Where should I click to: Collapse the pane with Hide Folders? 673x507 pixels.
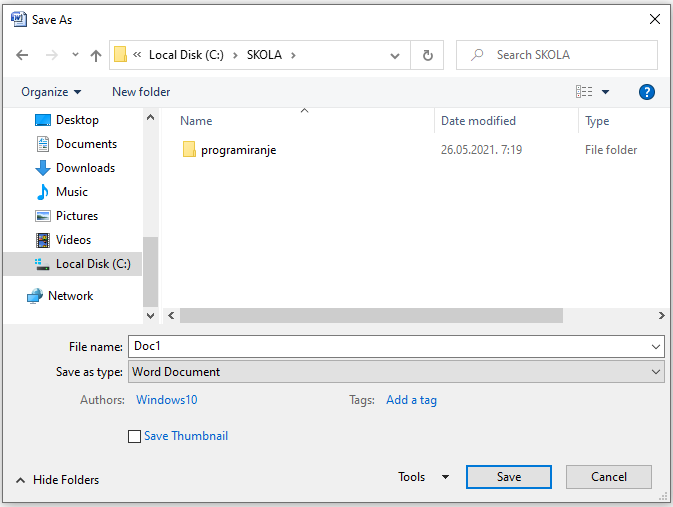point(58,480)
